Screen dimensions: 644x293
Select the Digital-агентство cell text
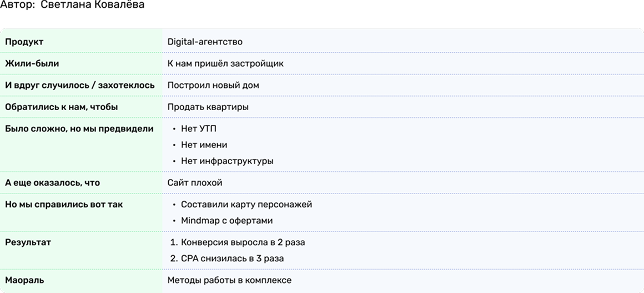coord(205,42)
